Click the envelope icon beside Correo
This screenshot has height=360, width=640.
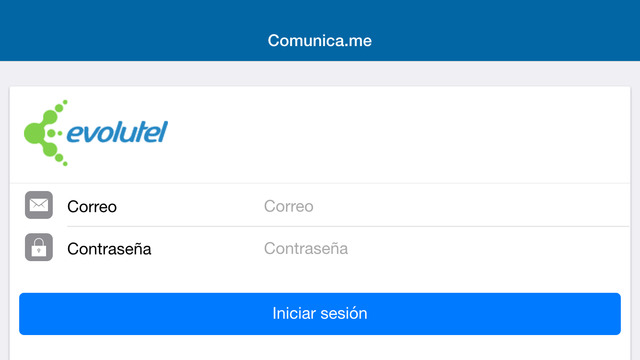[x=39, y=205]
